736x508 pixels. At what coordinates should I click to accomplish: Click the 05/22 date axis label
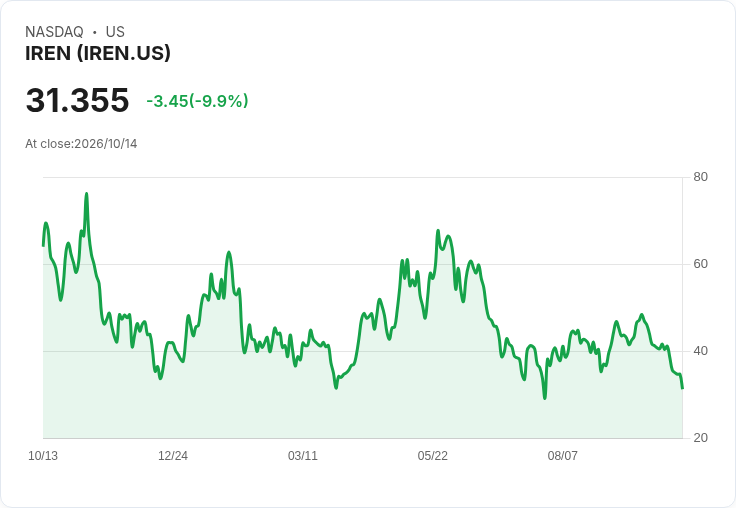[432, 456]
